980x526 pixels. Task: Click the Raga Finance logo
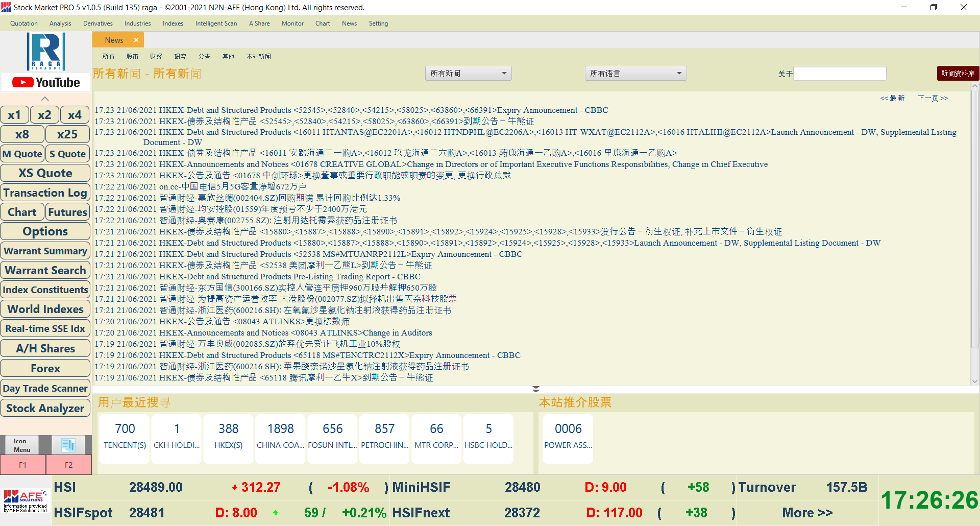coord(46,51)
